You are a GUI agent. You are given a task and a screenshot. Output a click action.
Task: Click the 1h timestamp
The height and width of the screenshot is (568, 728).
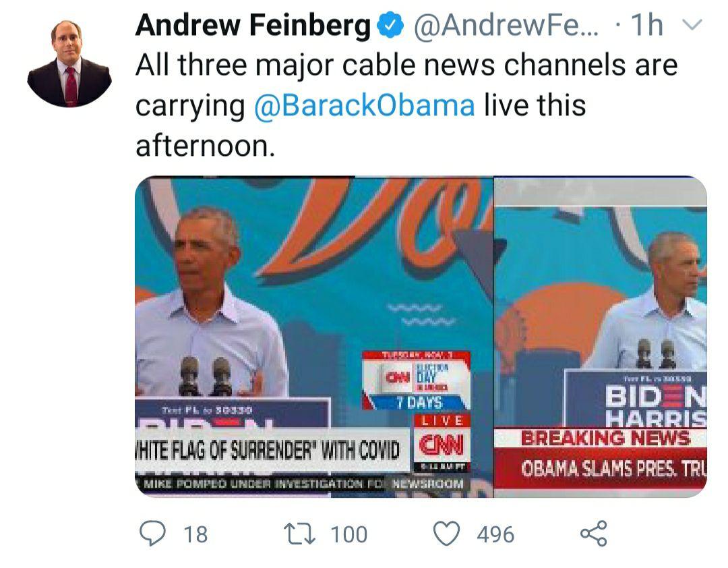[646, 26]
